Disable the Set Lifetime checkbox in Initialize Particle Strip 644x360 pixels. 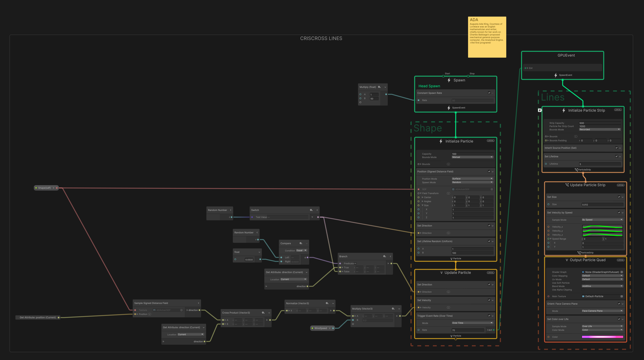tap(617, 156)
